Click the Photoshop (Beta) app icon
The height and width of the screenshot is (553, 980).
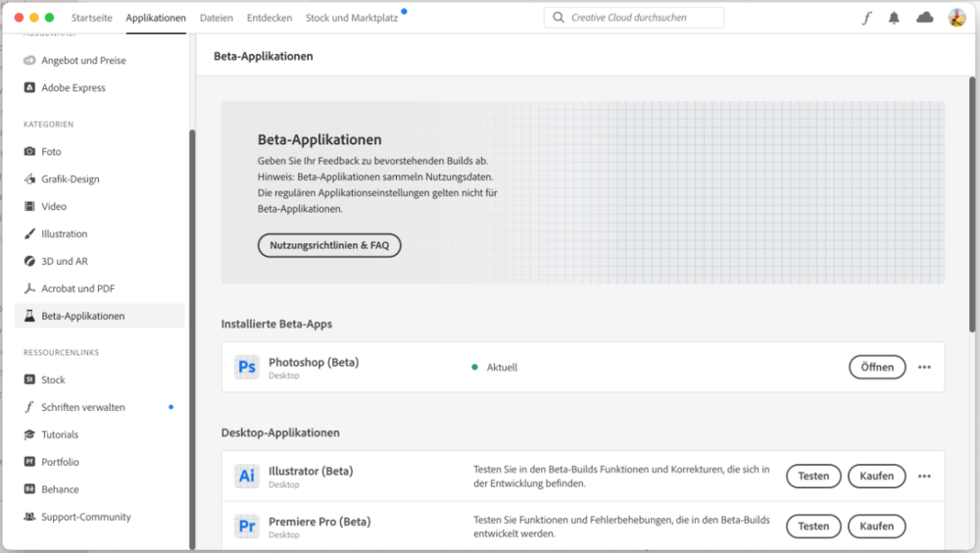click(x=247, y=368)
